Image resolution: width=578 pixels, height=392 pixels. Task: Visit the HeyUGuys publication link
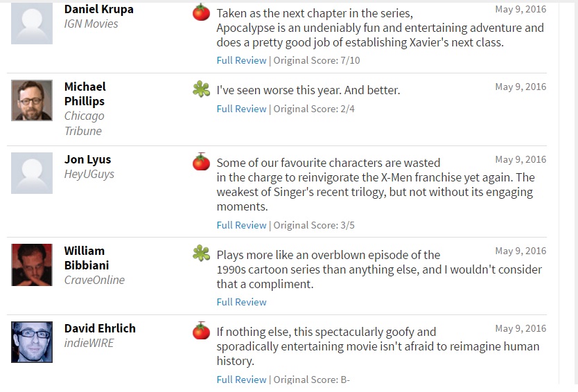pos(89,174)
